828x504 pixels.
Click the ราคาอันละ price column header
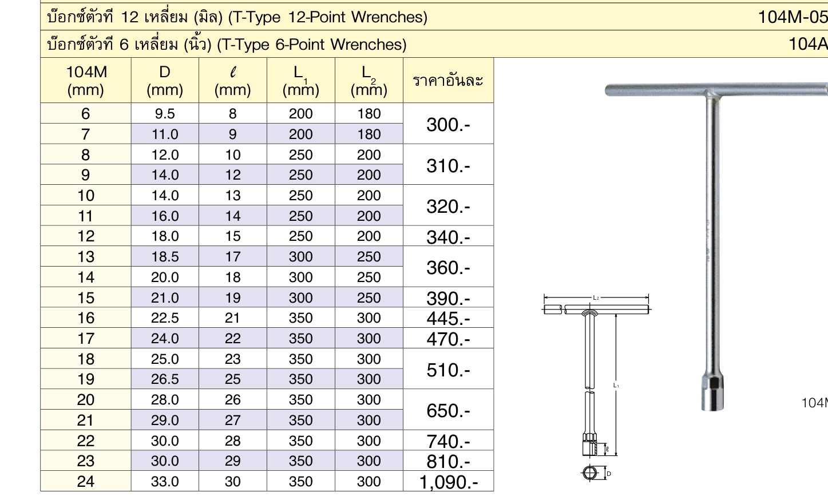pos(448,81)
